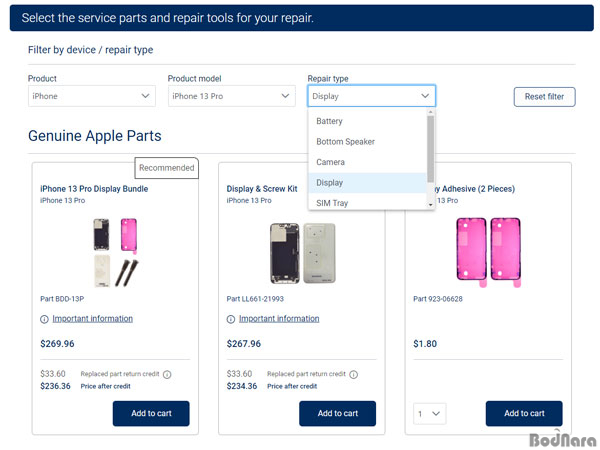Expand the quantity selector for Display Adhesive
The height and width of the screenshot is (450, 600).
[429, 413]
